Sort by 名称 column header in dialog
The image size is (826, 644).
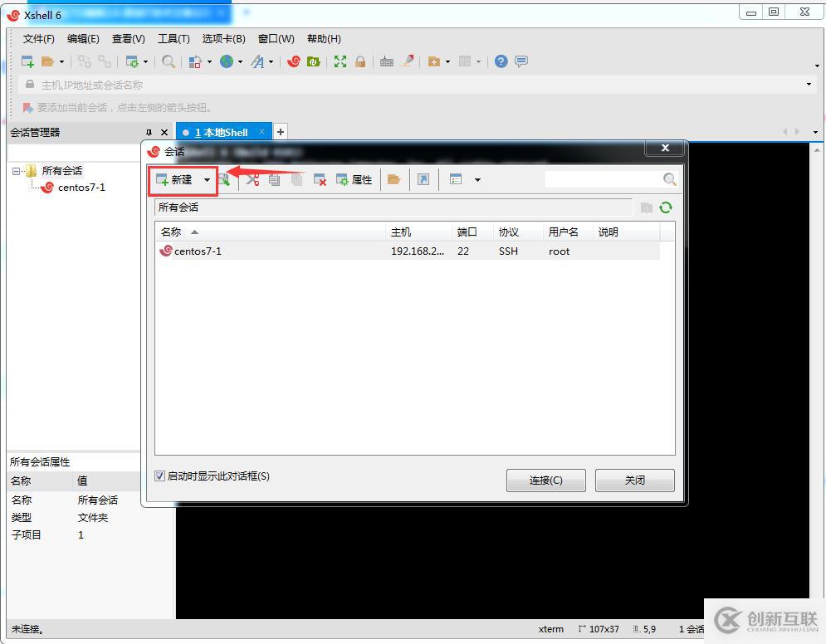[271, 232]
